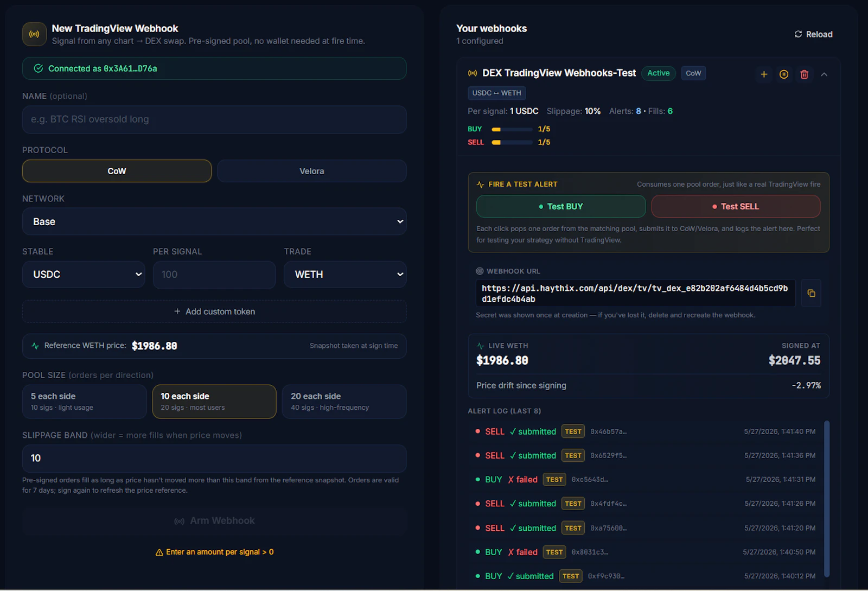Image resolution: width=868 pixels, height=591 pixels.
Task: Click the target icon beside Webhook URL label
Action: point(480,271)
